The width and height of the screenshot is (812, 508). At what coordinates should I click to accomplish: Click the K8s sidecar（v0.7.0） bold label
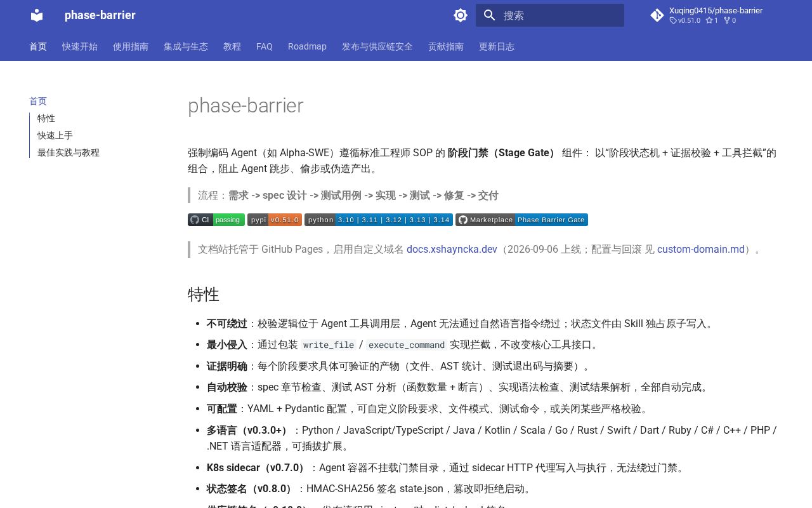pyautogui.click(x=258, y=467)
